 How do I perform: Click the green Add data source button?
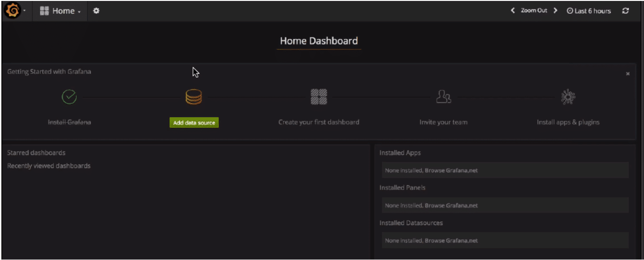click(194, 123)
